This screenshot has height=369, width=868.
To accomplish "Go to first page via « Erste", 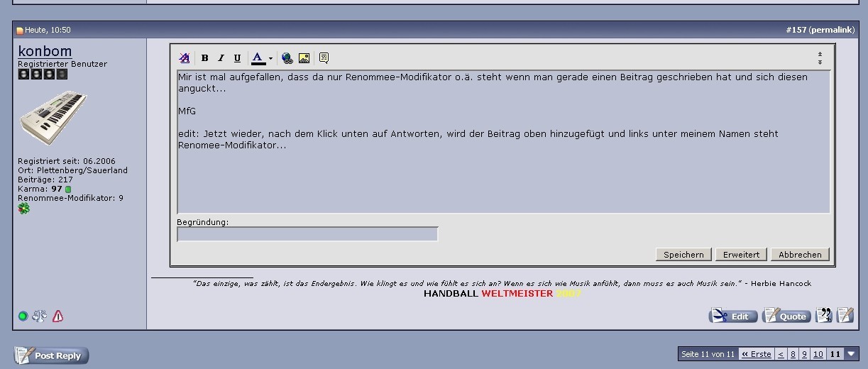I will [756, 354].
